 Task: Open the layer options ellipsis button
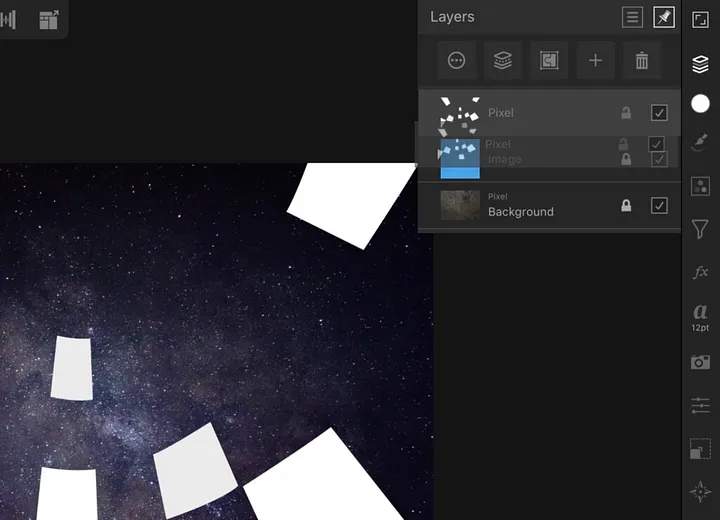456,60
